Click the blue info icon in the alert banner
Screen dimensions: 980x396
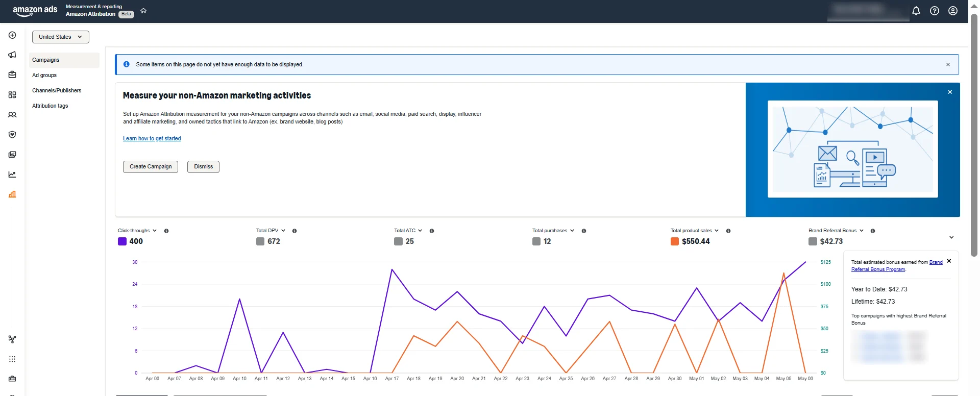pyautogui.click(x=127, y=64)
